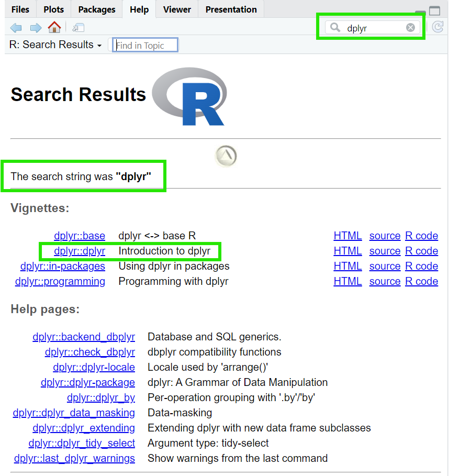Open the HTML version of dplyr::base vignette
Screen dimensions: 449x476
coord(347,236)
